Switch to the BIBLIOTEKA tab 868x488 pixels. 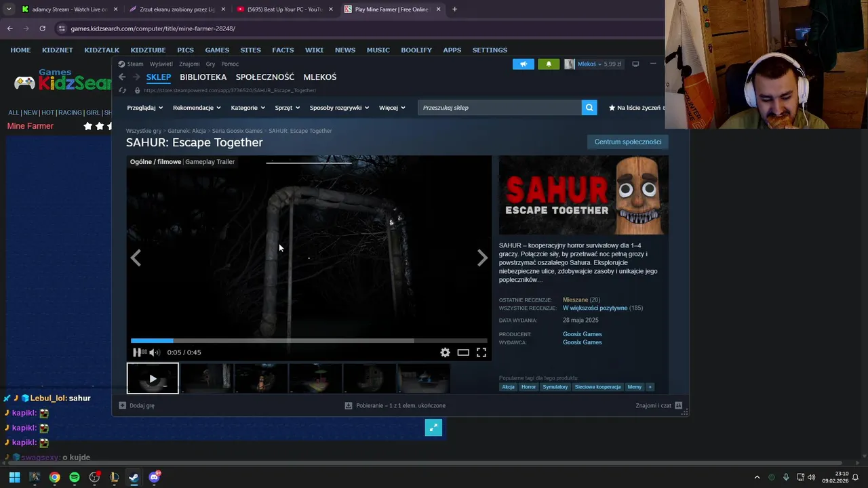[203, 77]
